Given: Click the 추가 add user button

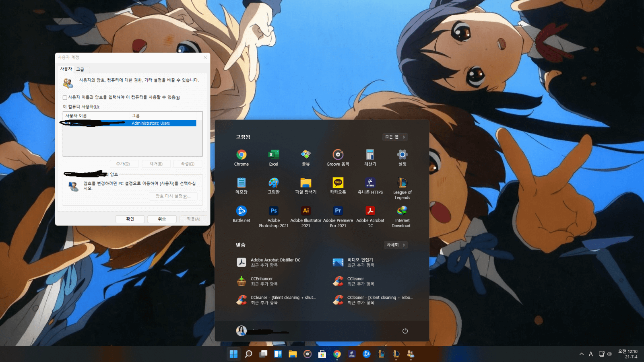Looking at the screenshot, I should [x=124, y=164].
